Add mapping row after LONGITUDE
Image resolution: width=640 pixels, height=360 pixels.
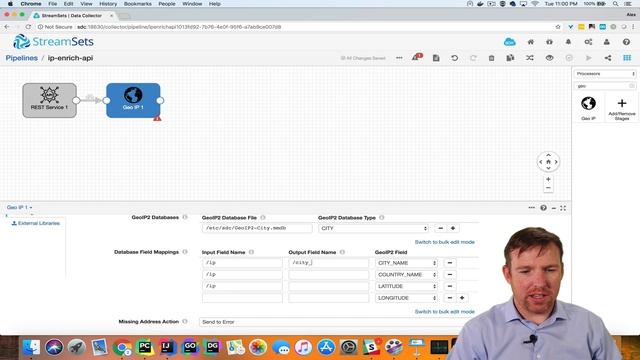click(x=462, y=298)
